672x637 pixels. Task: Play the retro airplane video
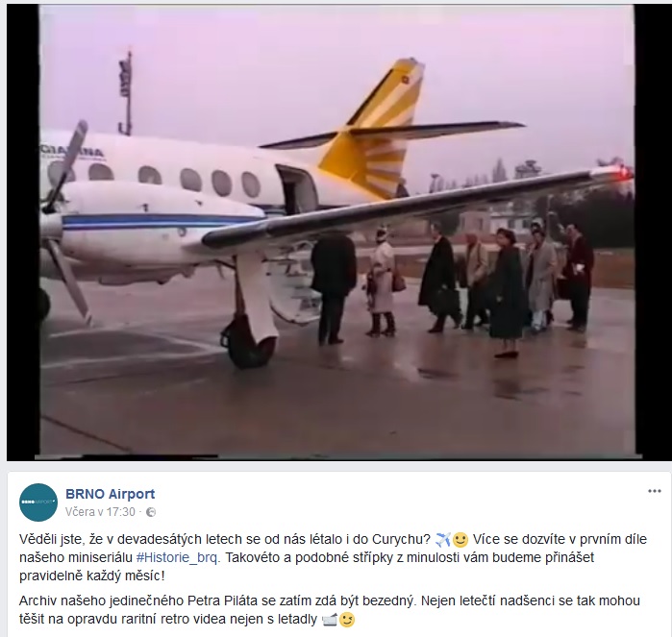pyautogui.click(x=336, y=232)
